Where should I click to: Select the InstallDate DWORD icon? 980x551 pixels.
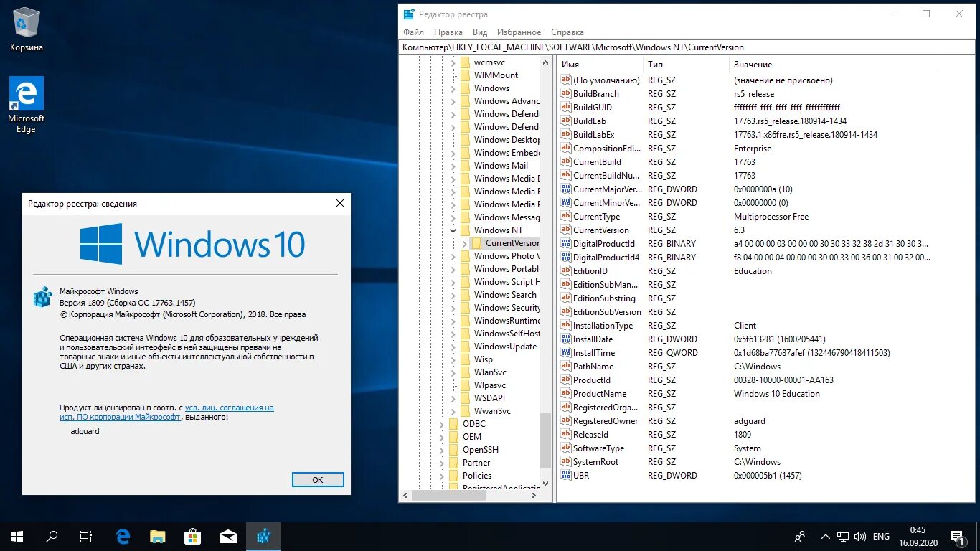click(565, 339)
